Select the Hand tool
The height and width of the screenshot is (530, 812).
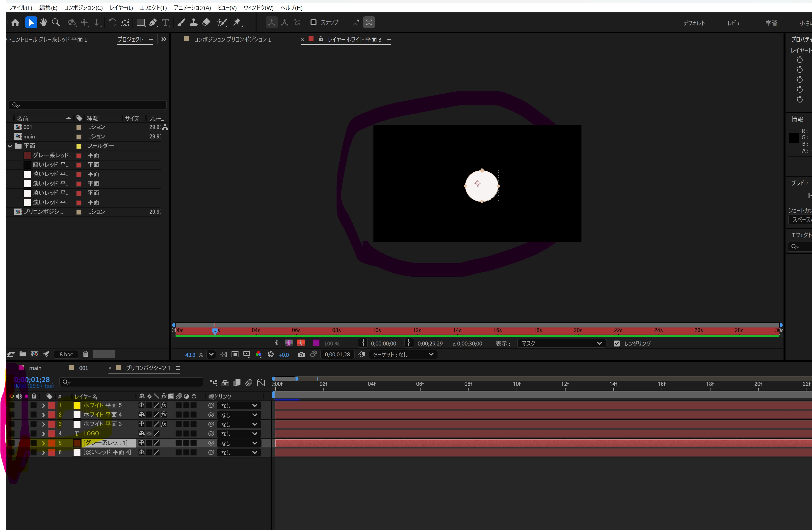(x=43, y=23)
